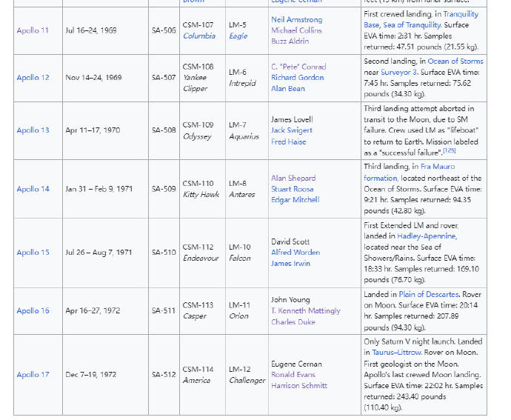Click the Charles Duke link

pyautogui.click(x=293, y=322)
